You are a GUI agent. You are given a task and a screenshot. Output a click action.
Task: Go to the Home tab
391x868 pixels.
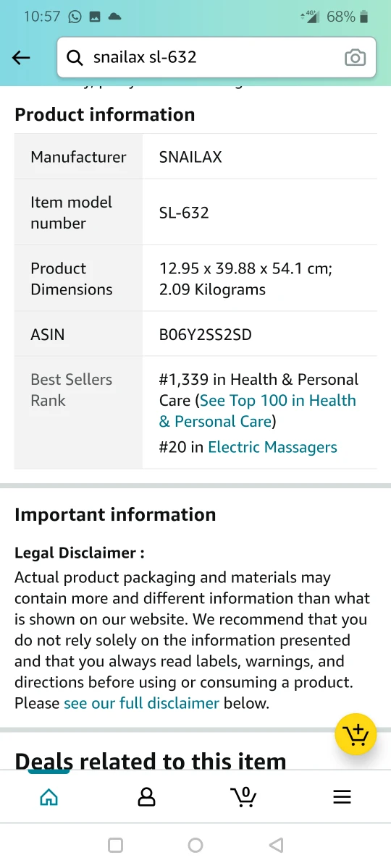pos(49,797)
